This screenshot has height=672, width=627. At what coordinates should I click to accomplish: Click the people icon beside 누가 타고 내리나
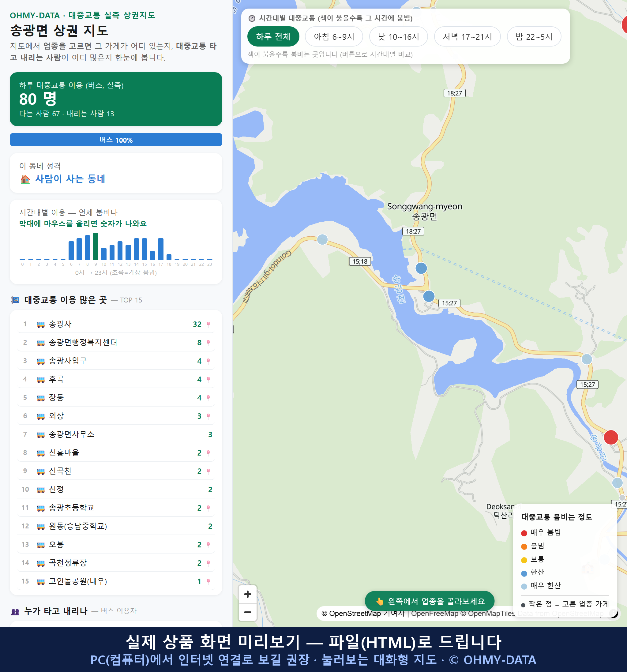pyautogui.click(x=15, y=611)
